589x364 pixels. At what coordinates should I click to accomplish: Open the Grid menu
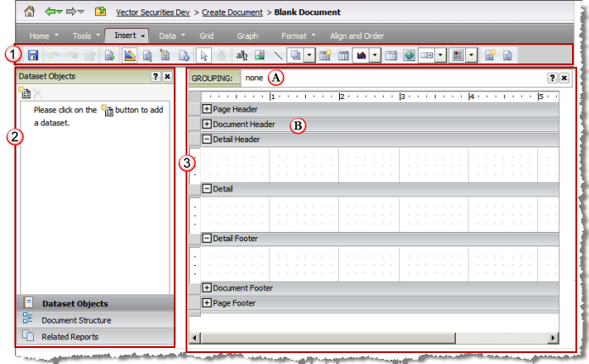tap(207, 36)
